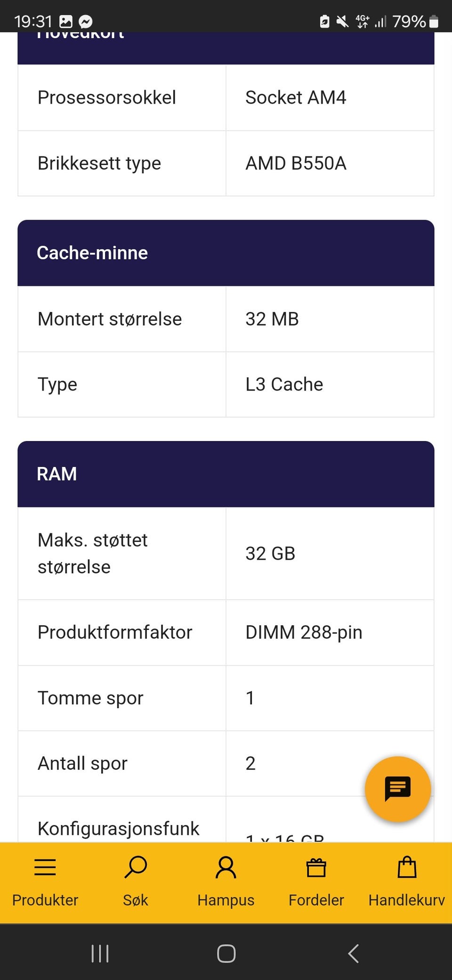
Task: Select the Prosessorsokkel row label
Action: pyautogui.click(x=107, y=98)
